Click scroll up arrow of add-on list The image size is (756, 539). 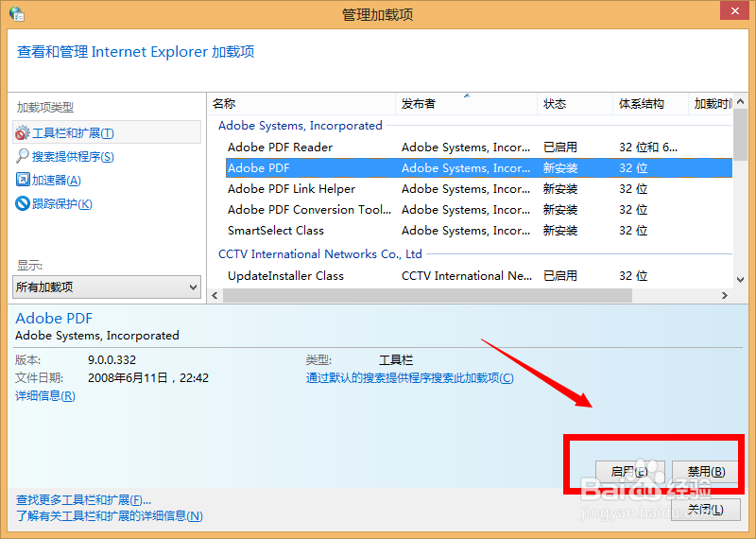pos(741,101)
